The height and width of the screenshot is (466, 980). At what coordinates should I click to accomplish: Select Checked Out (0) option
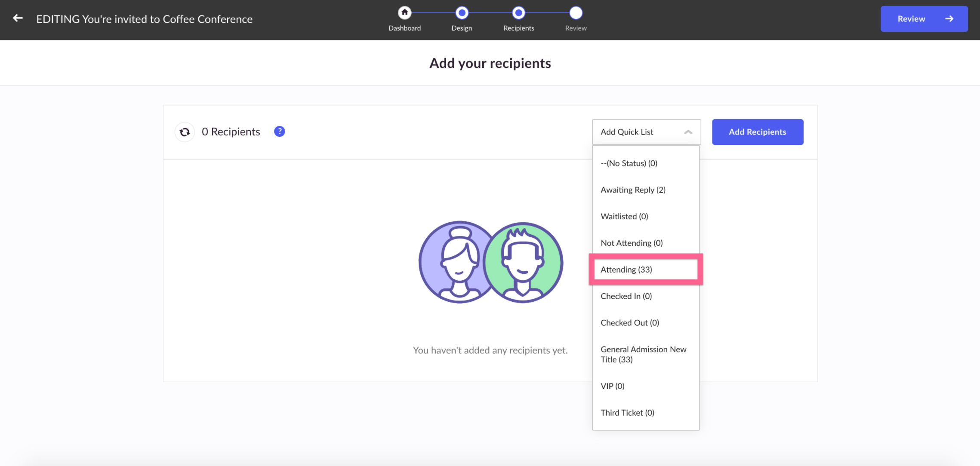click(646, 323)
